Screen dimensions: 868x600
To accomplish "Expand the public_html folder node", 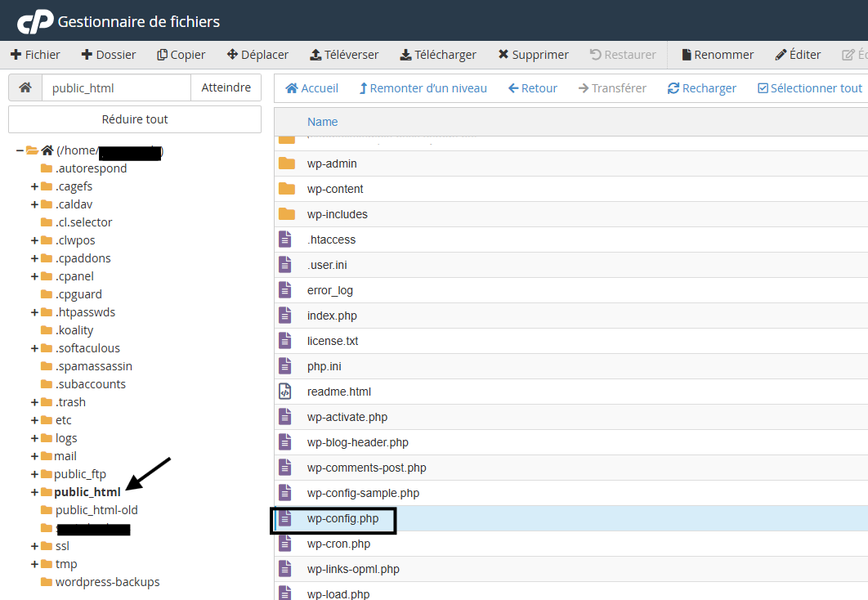I will [34, 492].
